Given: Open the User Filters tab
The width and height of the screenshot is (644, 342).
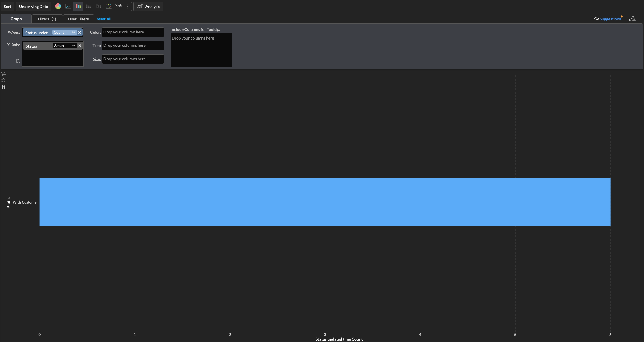Looking at the screenshot, I should [78, 19].
